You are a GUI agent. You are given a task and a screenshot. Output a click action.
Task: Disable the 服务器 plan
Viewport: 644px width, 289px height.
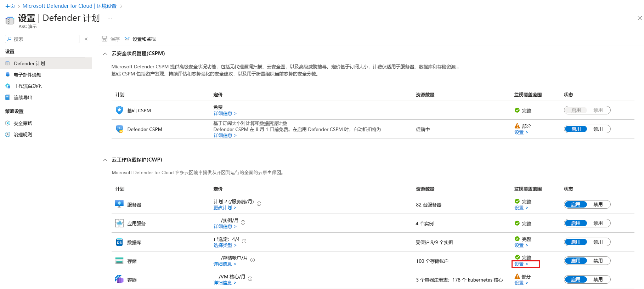point(598,204)
